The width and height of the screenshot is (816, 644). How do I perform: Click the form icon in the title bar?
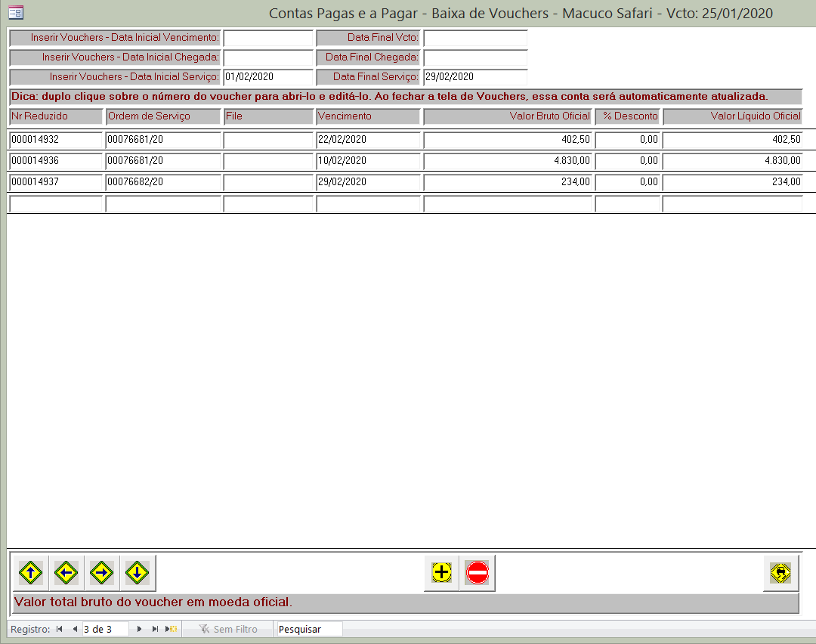tap(15, 13)
